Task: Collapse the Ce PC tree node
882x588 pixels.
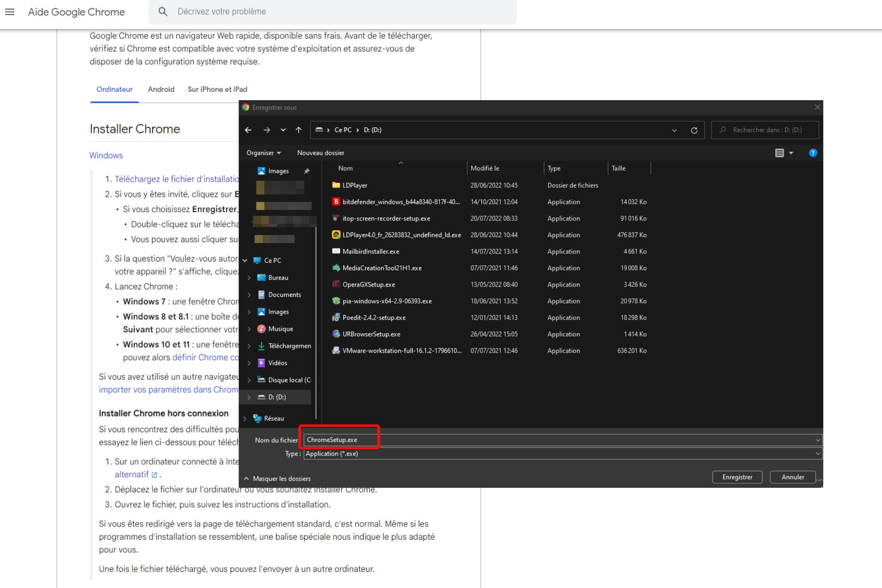Action: pyautogui.click(x=245, y=260)
